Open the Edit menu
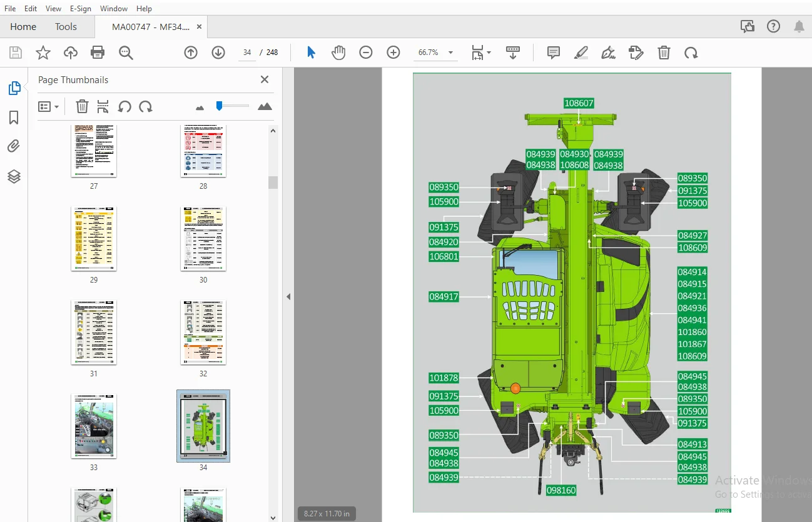 (31, 9)
